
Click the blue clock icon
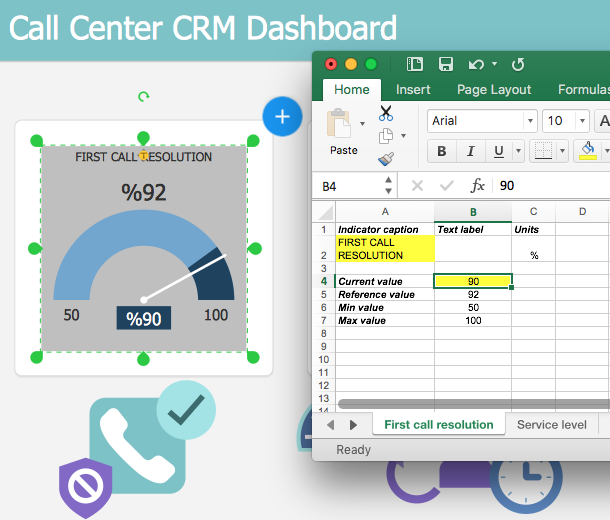tap(526, 486)
